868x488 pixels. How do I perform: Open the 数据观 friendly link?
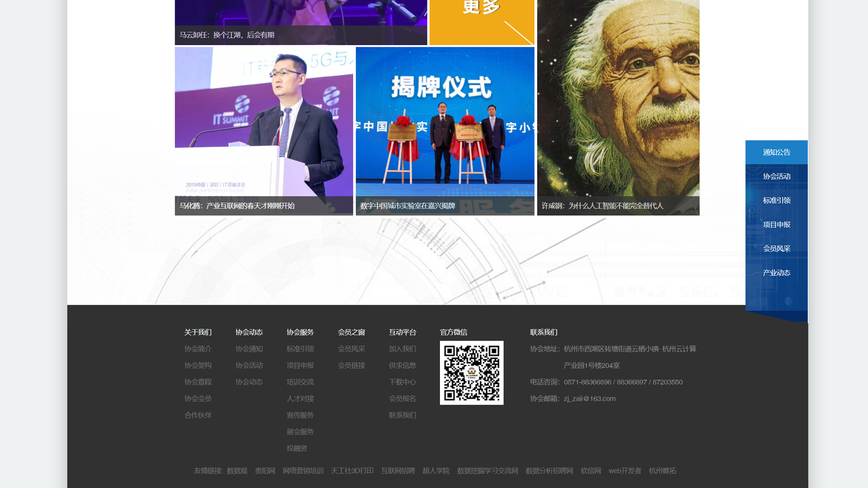click(x=237, y=471)
